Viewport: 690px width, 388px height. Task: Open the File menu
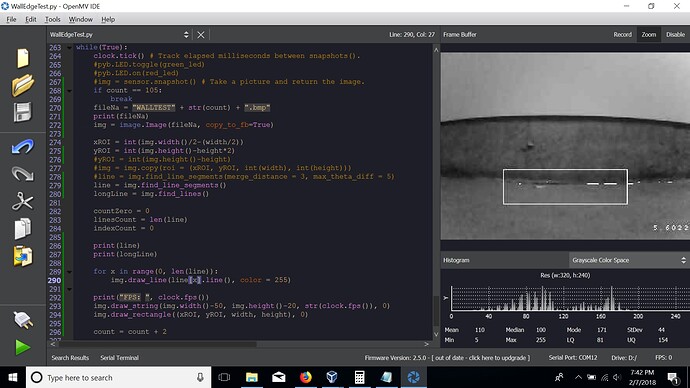(x=11, y=19)
